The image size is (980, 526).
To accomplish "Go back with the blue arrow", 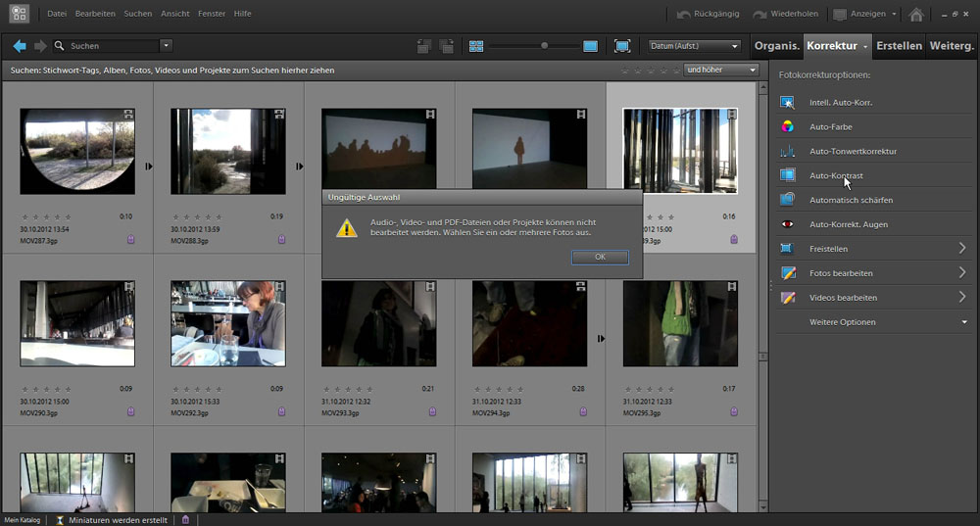I will point(20,46).
